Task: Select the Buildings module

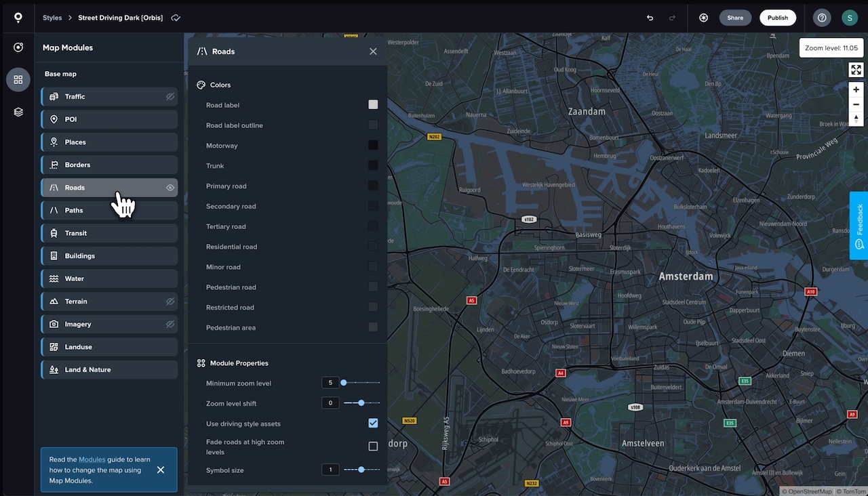Action: [x=109, y=256]
